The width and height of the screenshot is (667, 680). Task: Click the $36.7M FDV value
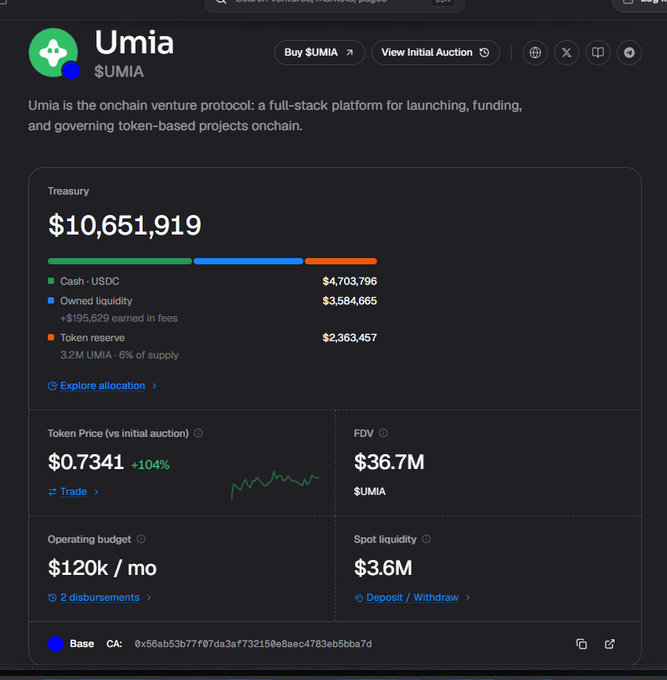(389, 461)
